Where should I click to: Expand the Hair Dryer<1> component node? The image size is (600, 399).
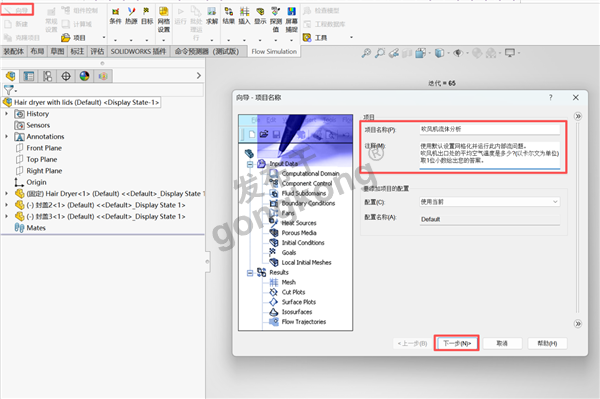pyautogui.click(x=7, y=194)
